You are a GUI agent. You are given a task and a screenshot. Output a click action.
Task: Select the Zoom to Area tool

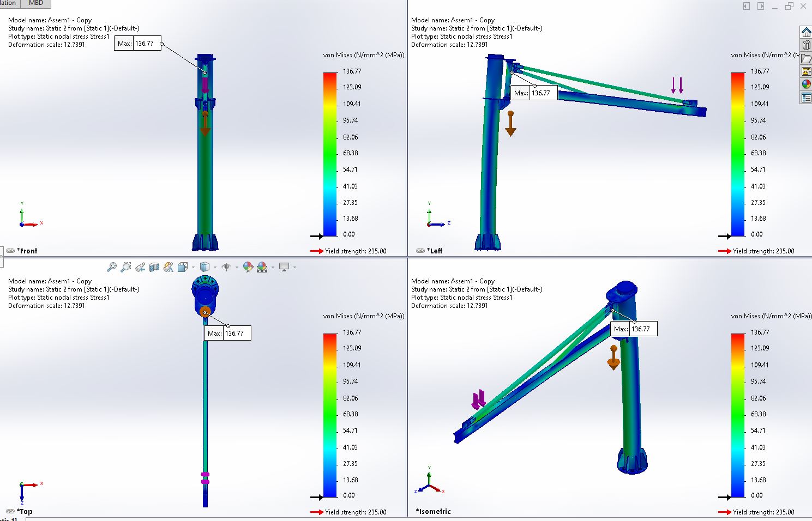click(x=125, y=267)
